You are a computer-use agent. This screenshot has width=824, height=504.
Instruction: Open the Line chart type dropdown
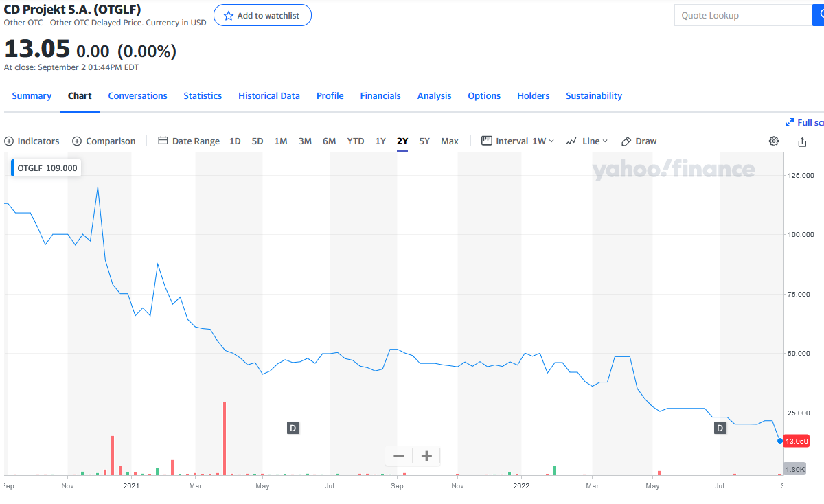pos(587,141)
